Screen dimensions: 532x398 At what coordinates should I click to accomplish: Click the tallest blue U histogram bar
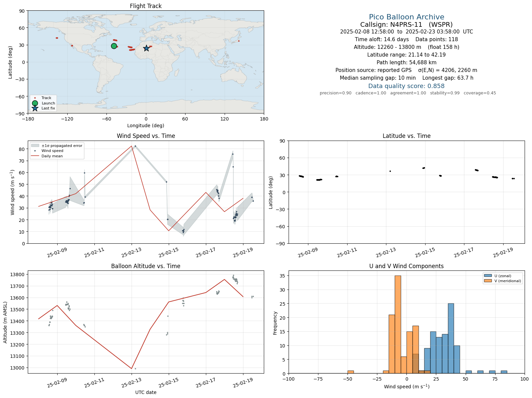[451, 338]
